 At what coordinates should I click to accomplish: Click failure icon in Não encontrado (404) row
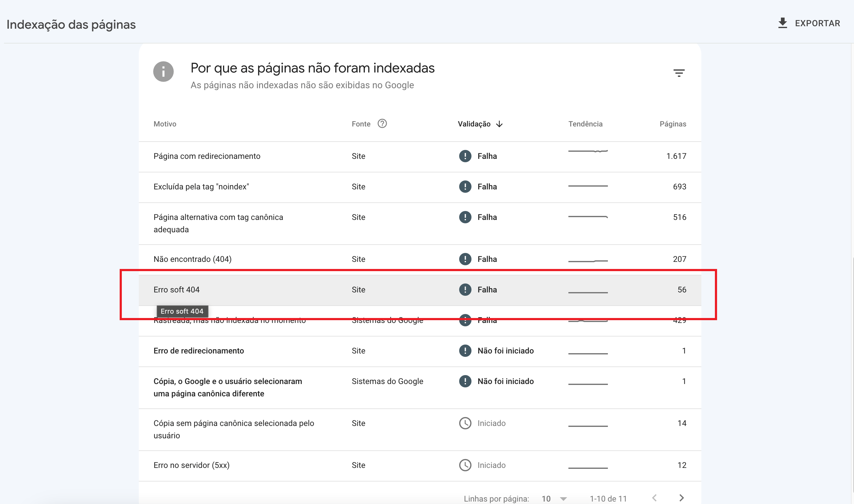point(465,259)
